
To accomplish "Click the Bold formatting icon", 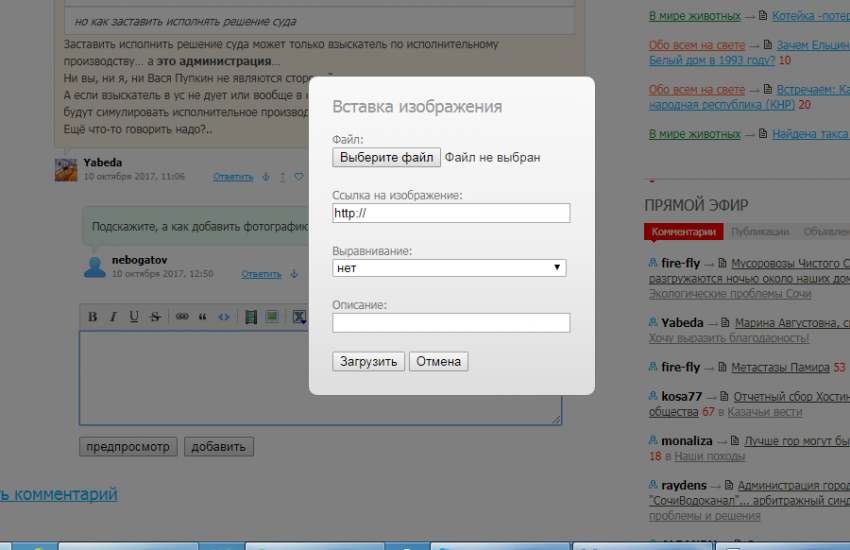I will point(93,317).
